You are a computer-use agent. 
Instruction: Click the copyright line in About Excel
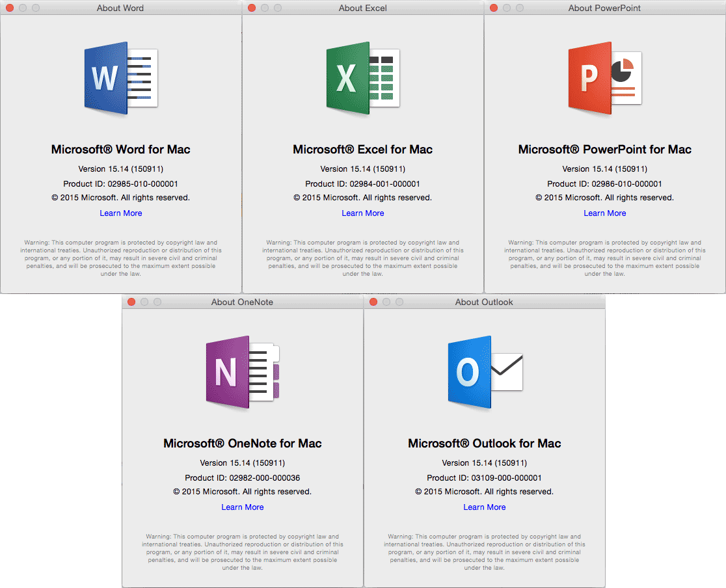(363, 198)
